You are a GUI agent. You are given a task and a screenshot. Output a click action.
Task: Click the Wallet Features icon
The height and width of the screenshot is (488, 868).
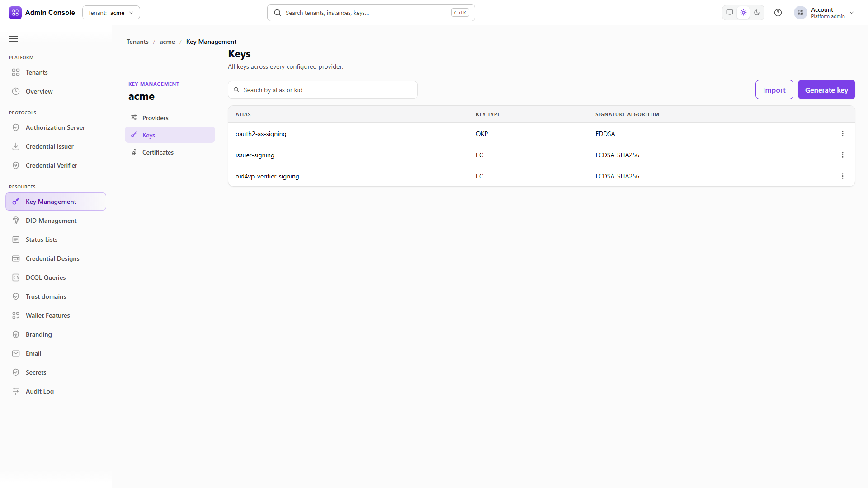pos(16,315)
